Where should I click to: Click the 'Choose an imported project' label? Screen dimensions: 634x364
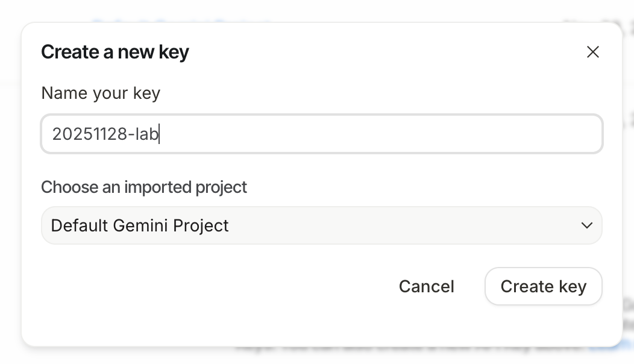point(144,187)
